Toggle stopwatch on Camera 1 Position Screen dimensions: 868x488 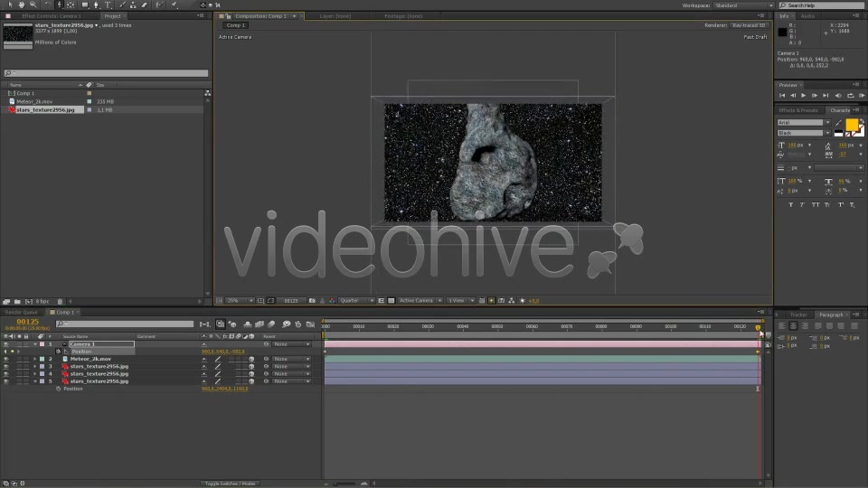58,352
